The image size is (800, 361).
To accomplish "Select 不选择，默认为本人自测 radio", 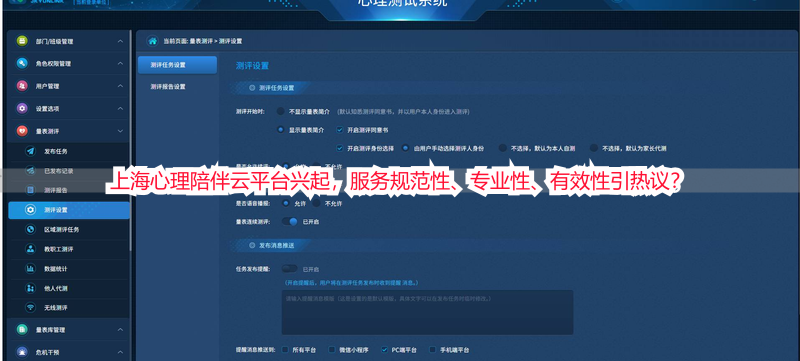I will [503, 148].
